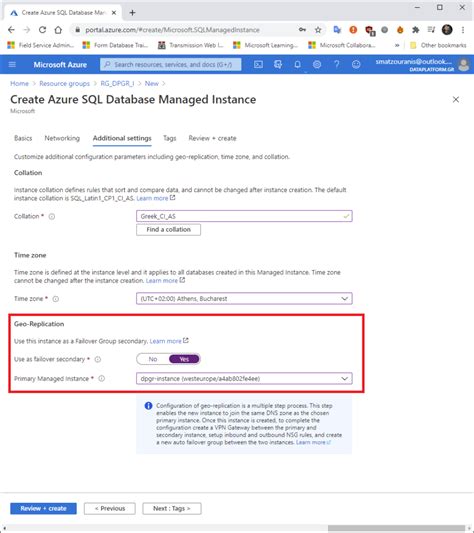Go to RG_DPGR_I breadcrumb

tap(117, 84)
